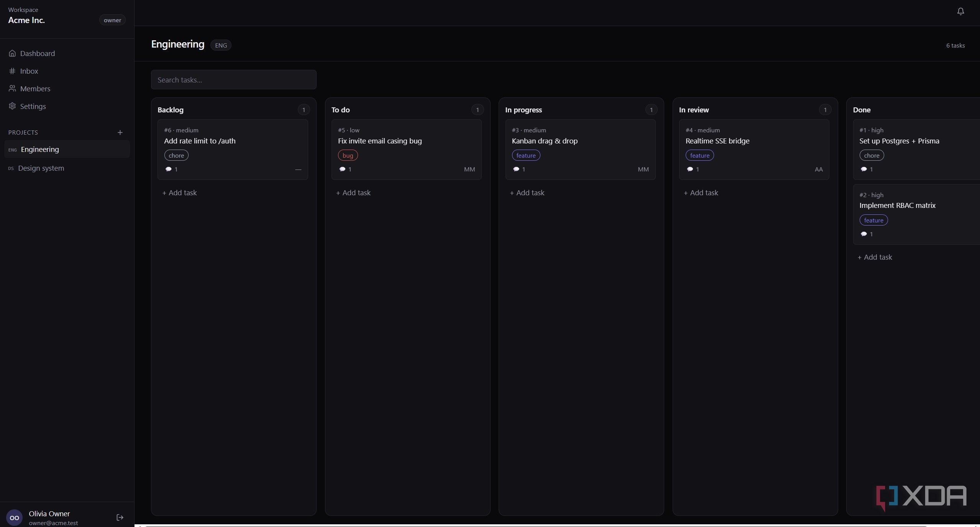
Task: Click AA assignee on Realtime SSE card
Action: tap(819, 169)
